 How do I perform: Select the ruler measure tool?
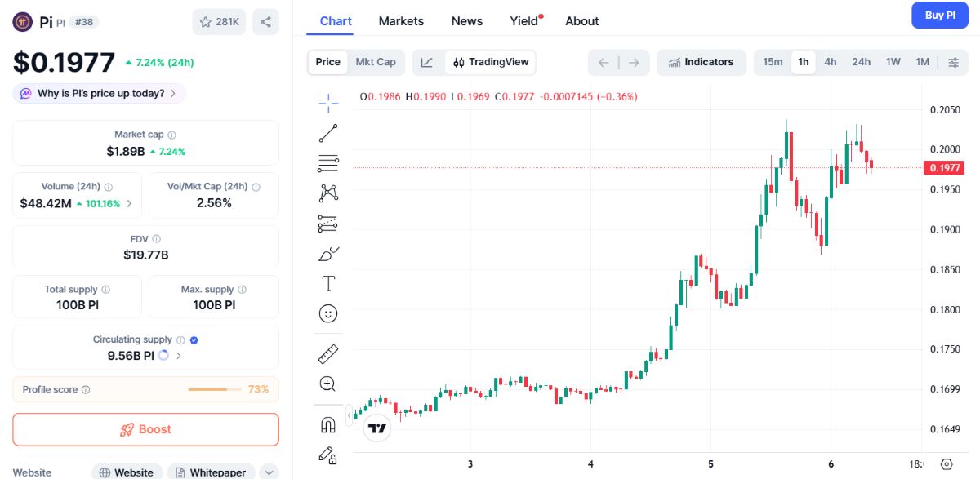pyautogui.click(x=328, y=354)
